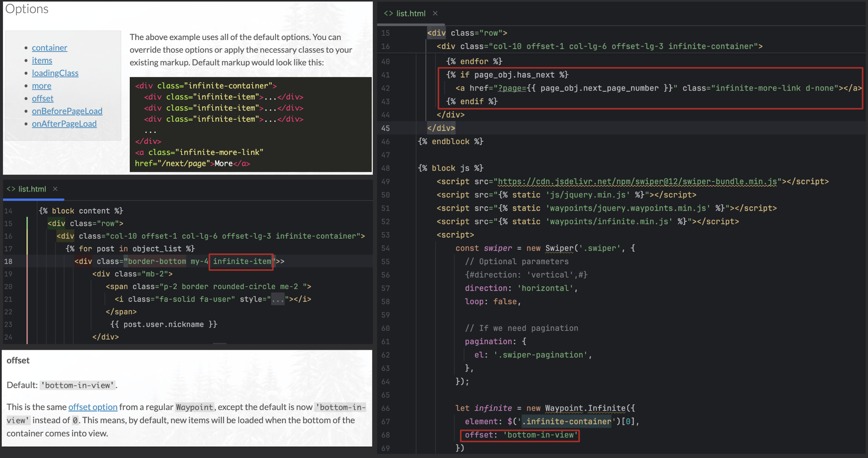Open the more option link

pyautogui.click(x=42, y=86)
